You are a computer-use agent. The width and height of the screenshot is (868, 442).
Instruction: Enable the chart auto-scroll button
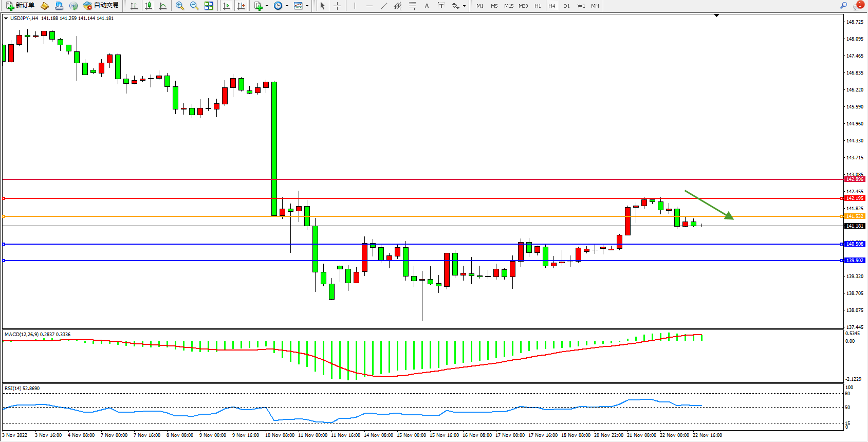227,6
